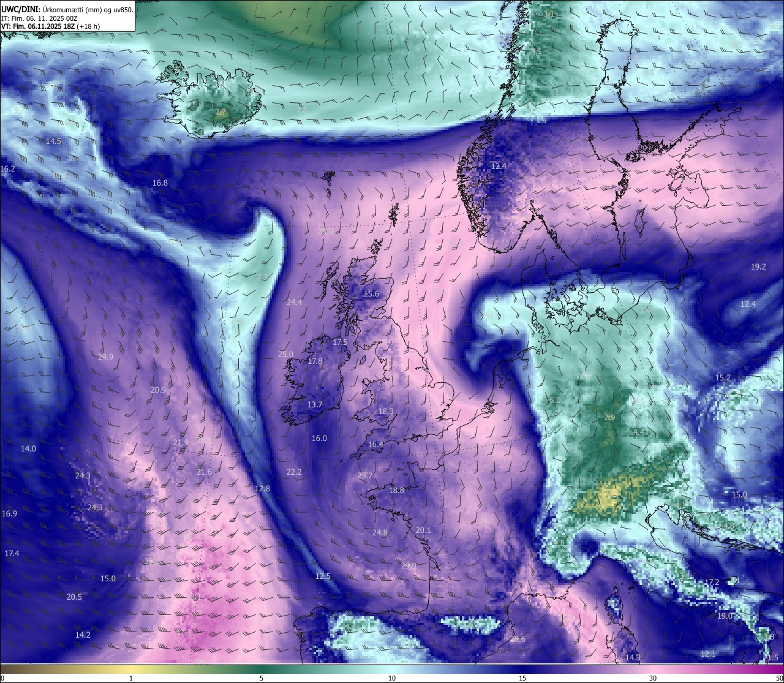Click the 16.0 value south of Ireland
Screen dimensions: 784x683
click(x=319, y=438)
